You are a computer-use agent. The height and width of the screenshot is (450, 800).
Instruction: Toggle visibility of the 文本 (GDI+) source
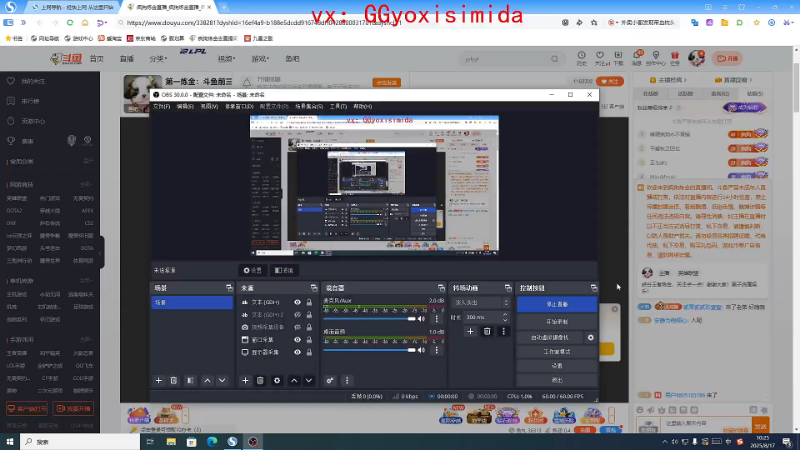click(x=297, y=302)
